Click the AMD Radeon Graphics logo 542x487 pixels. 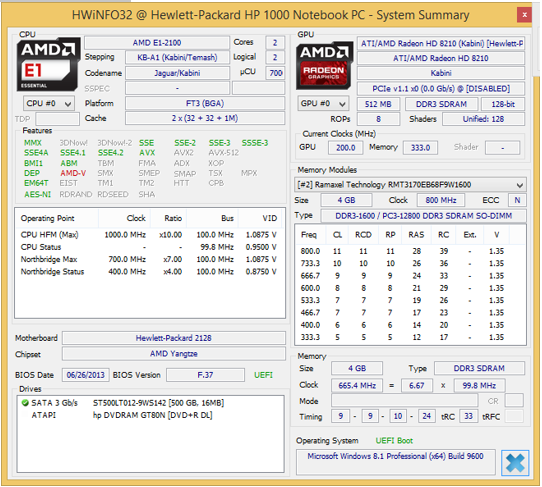coord(324,66)
